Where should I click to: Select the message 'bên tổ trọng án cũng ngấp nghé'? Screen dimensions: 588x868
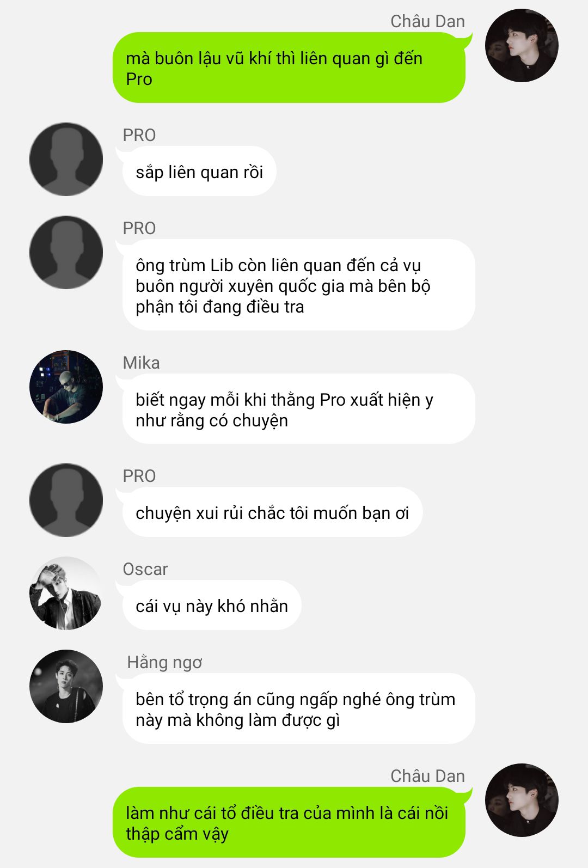point(298,709)
